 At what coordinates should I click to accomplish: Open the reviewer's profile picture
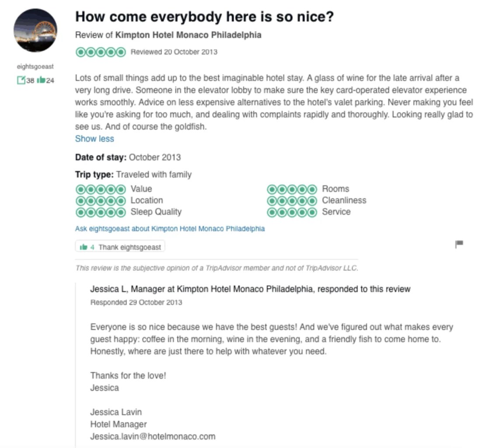pos(35,31)
